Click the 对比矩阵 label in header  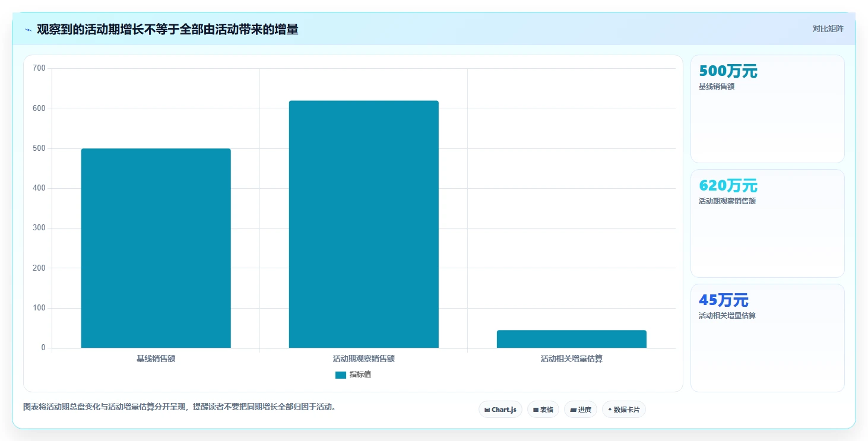(828, 28)
